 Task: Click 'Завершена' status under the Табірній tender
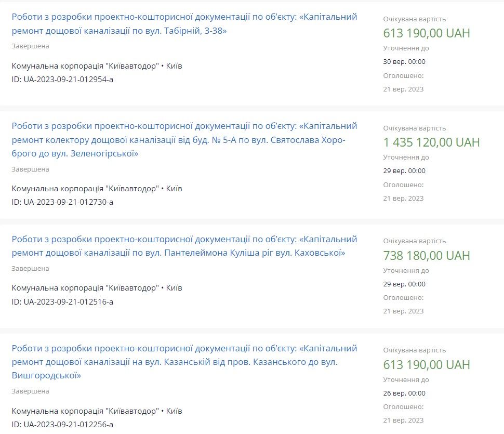(30, 46)
